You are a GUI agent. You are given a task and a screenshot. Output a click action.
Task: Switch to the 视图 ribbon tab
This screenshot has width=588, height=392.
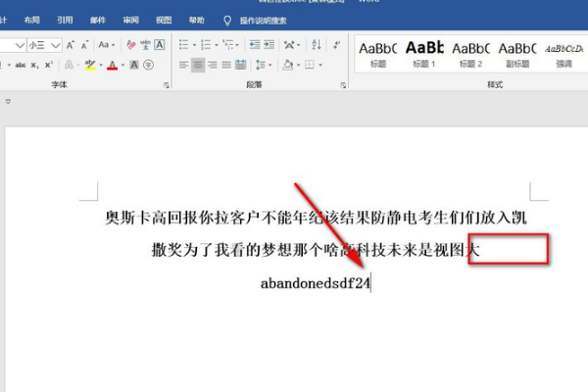coord(164,20)
